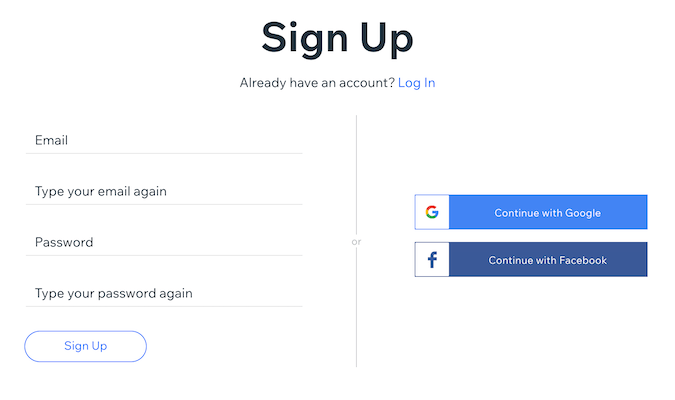Viewport: 675px width, 400px height.
Task: Click the underline beneath the Password field
Action: 164,255
